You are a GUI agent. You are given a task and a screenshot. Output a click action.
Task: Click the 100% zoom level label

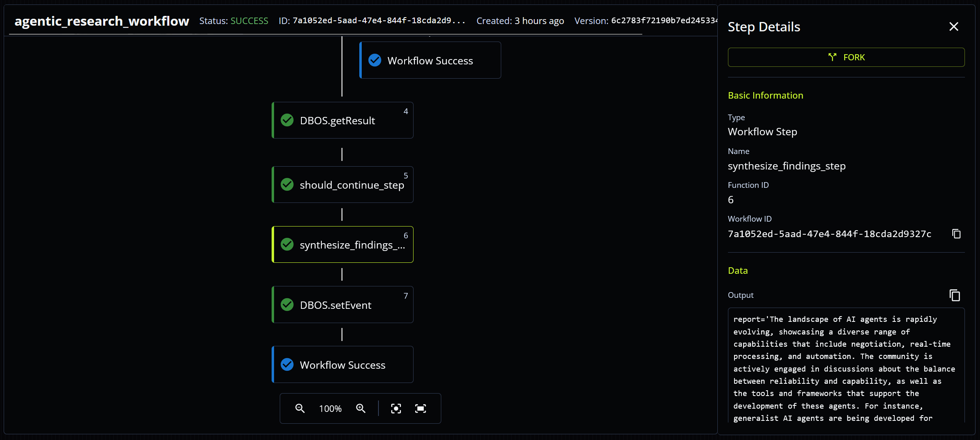(330, 409)
